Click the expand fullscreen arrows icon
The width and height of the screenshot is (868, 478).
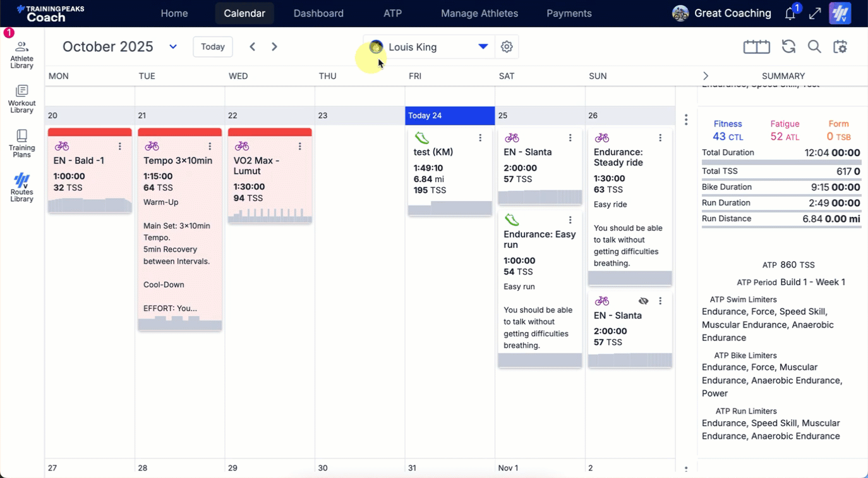coord(815,14)
